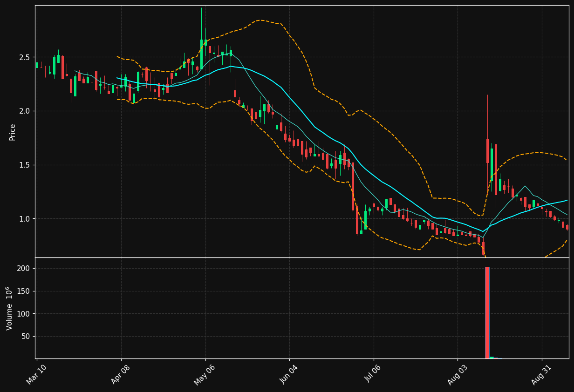Viewport: 574px width, 392px height.
Task: Click the Apr 08 date label
Action: 121,375
